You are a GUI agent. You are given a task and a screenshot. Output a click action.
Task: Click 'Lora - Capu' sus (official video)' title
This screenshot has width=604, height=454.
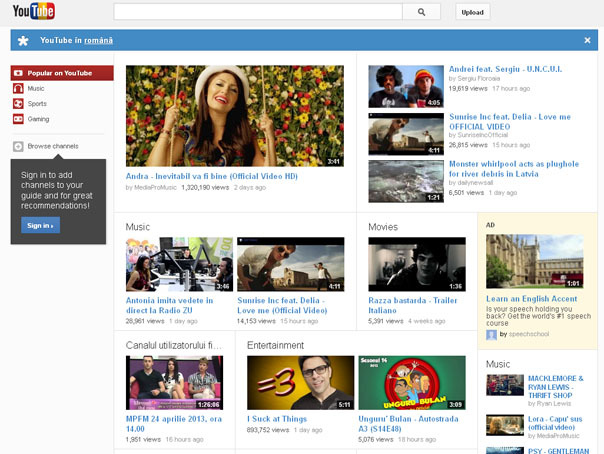pyautogui.click(x=555, y=423)
